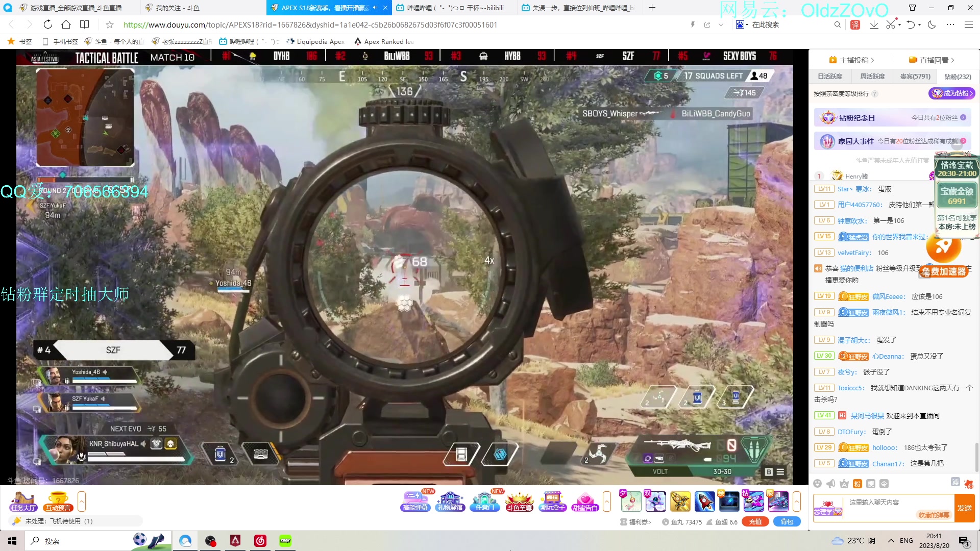980x551 pixels.
Task: Open the 礼物展馆 icon
Action: pyautogui.click(x=450, y=501)
